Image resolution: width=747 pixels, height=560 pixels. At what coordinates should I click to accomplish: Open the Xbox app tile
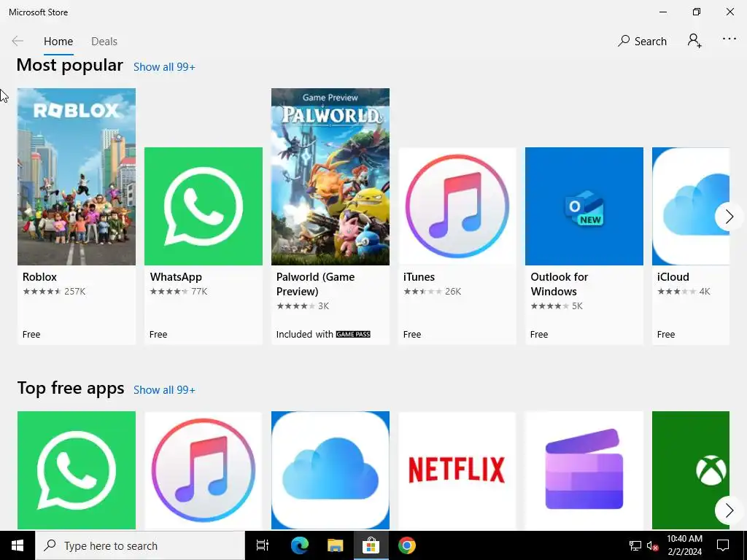[x=691, y=470]
